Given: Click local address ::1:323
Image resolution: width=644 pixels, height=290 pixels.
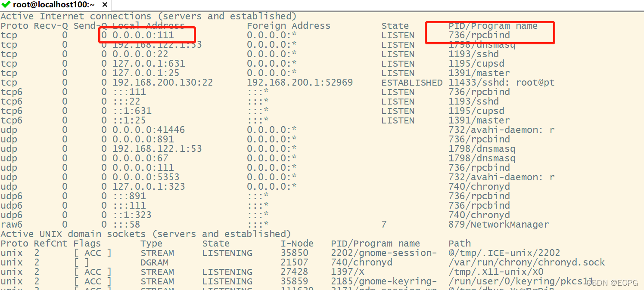Looking at the screenshot, I should tap(132, 215).
